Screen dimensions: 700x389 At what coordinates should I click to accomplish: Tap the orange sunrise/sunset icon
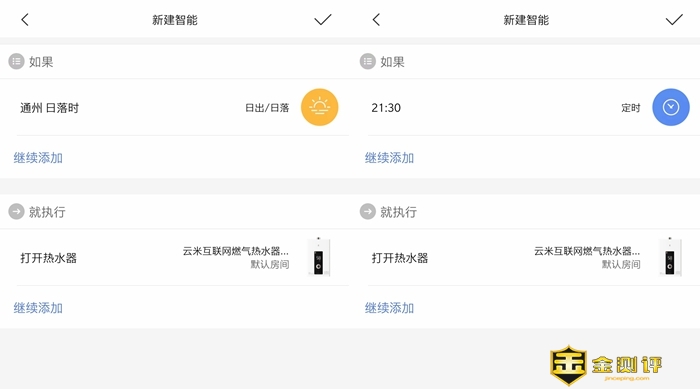click(319, 107)
